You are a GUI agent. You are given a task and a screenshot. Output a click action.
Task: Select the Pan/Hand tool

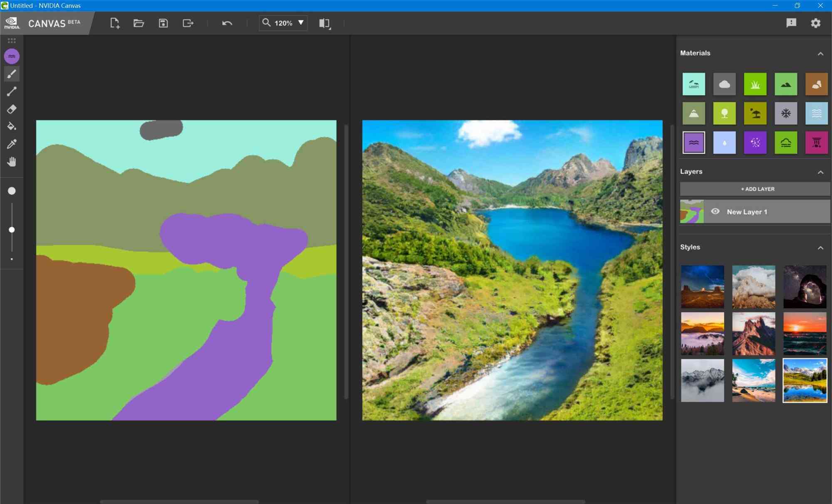point(12,161)
